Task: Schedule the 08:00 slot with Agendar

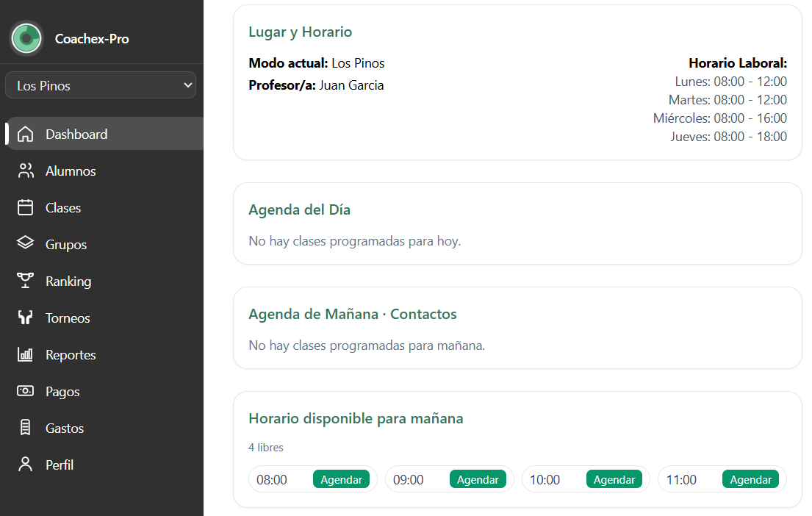Action: pos(341,479)
